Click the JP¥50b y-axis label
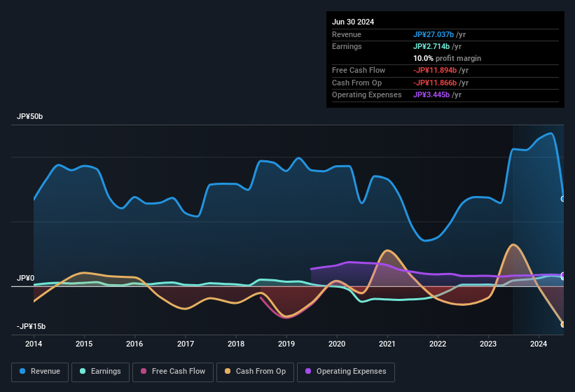The width and height of the screenshot is (575, 392). click(29, 116)
